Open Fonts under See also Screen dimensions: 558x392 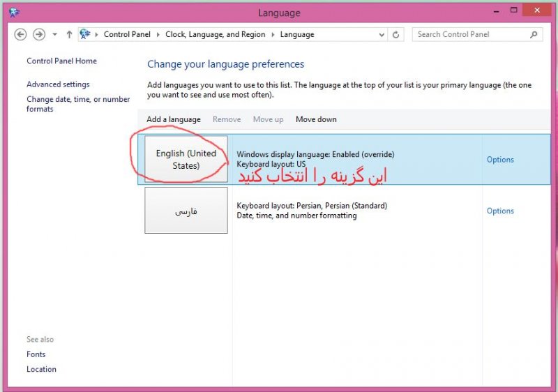(x=36, y=354)
